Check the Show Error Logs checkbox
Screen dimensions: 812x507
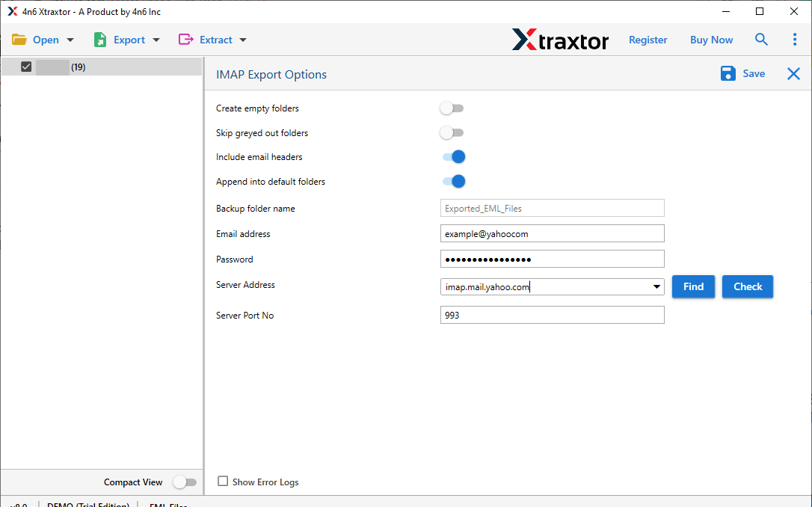(x=223, y=481)
